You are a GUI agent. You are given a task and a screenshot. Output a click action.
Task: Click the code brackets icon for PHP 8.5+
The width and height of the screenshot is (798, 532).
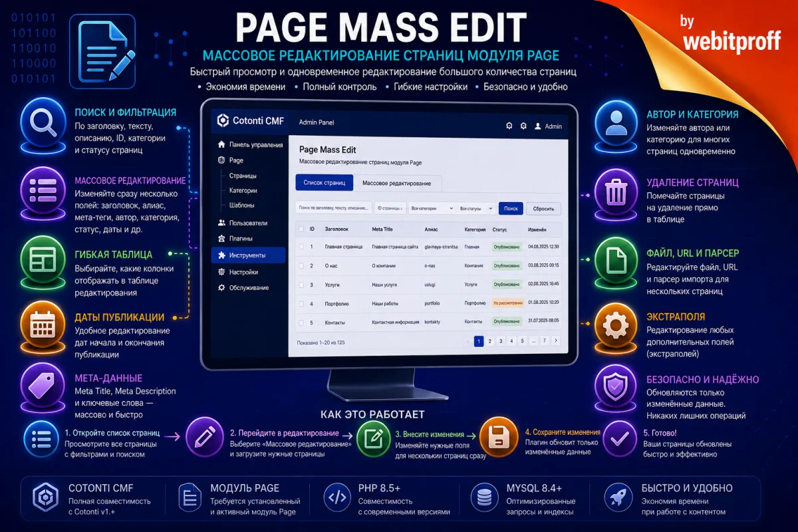336,499
